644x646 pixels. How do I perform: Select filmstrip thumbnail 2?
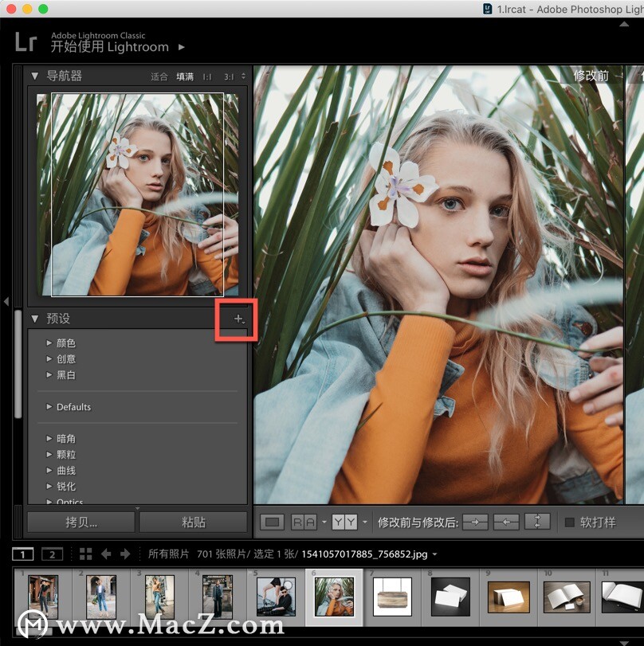point(101,596)
